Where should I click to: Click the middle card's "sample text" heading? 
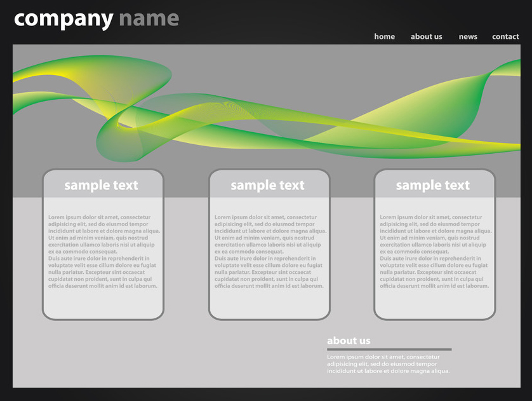(x=267, y=186)
